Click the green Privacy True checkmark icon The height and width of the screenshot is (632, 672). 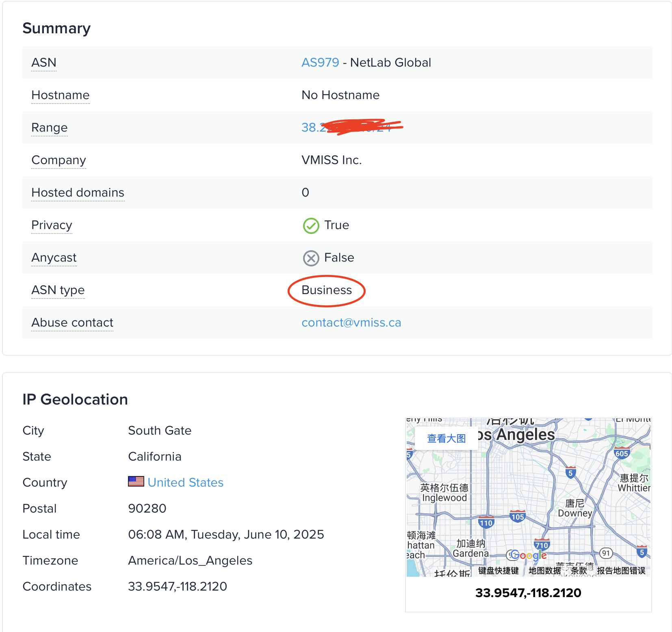(311, 225)
